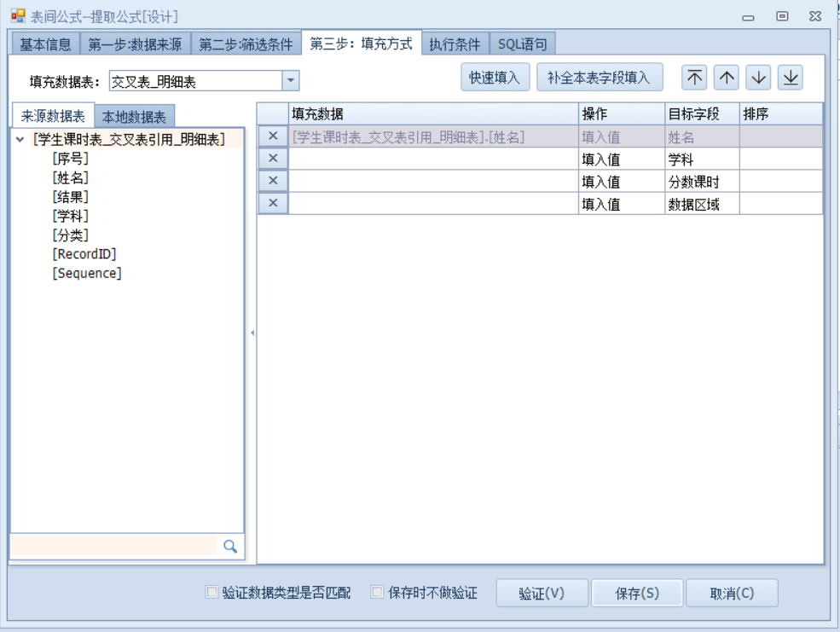
Task: Click the move-up arrow icon
Action: tap(727, 78)
